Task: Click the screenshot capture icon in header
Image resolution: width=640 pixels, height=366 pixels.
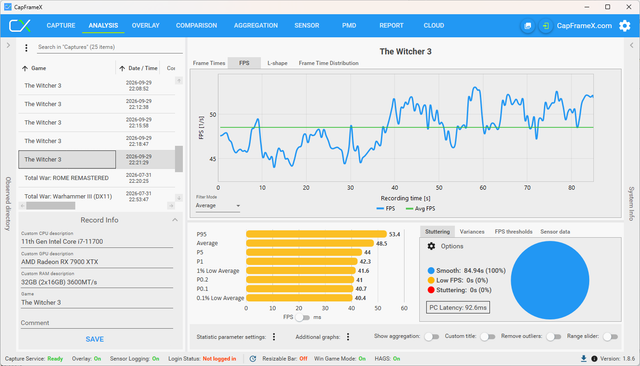Action: (x=527, y=26)
